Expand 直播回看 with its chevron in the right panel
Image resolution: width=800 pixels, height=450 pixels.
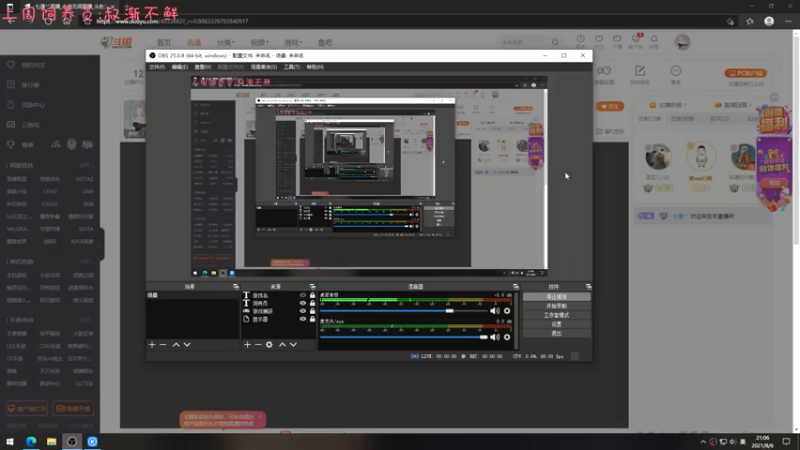pos(751,105)
